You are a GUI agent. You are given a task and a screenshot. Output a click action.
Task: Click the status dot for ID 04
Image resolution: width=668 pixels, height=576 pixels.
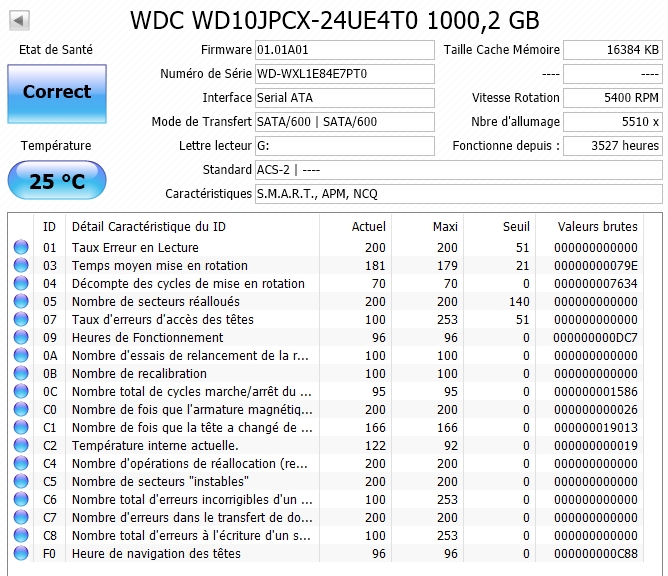pos(21,283)
